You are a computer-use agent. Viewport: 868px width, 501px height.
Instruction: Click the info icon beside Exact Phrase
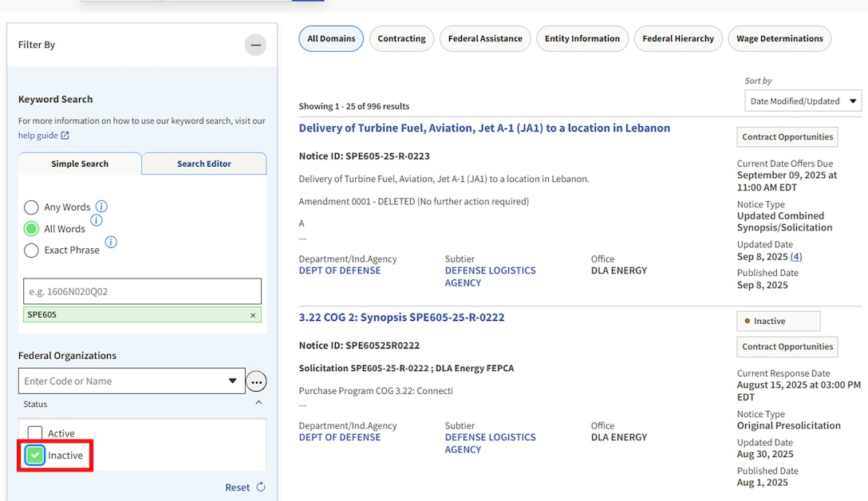pos(111,243)
